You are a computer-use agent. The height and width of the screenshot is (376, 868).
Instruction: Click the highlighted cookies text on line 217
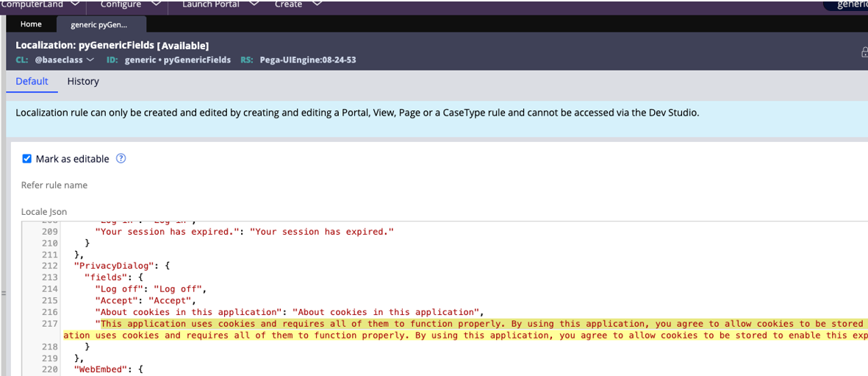[441, 324]
